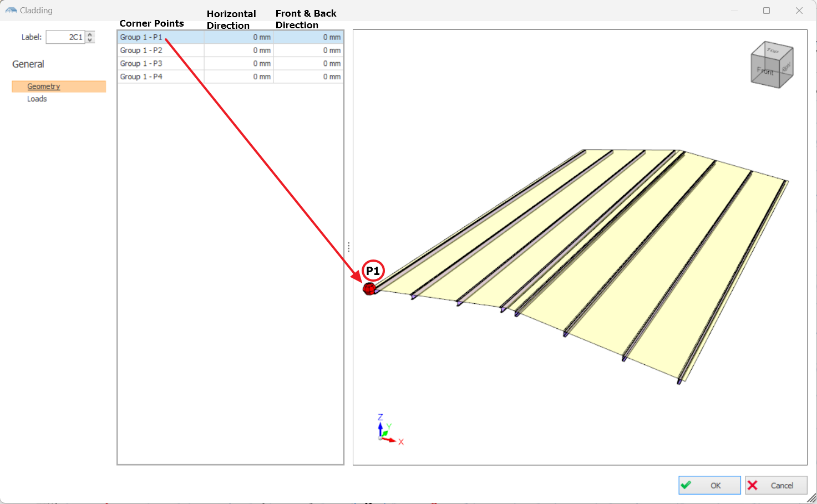Click the Right face of the view cube

(x=786, y=68)
